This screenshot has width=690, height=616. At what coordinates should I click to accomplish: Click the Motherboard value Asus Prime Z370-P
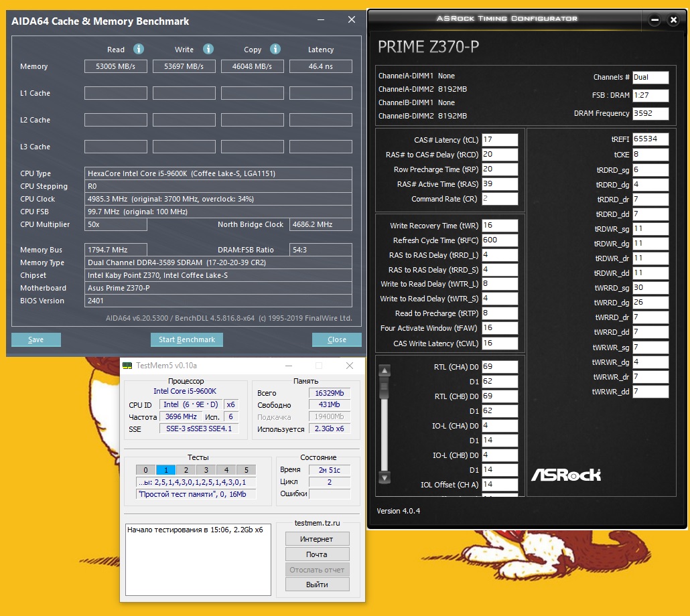click(218, 288)
